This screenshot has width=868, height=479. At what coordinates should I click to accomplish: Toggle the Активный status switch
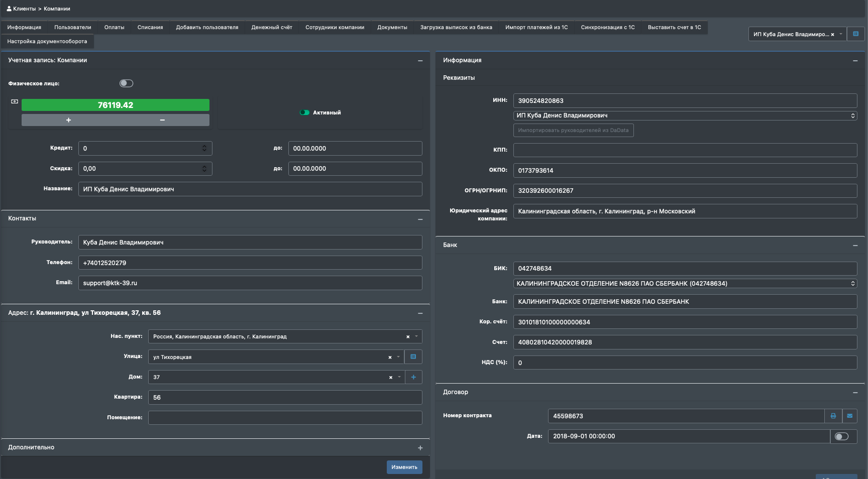pyautogui.click(x=304, y=112)
